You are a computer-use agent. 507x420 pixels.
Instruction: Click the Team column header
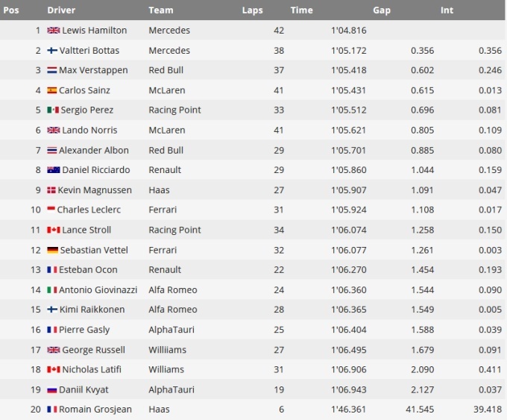coord(160,10)
